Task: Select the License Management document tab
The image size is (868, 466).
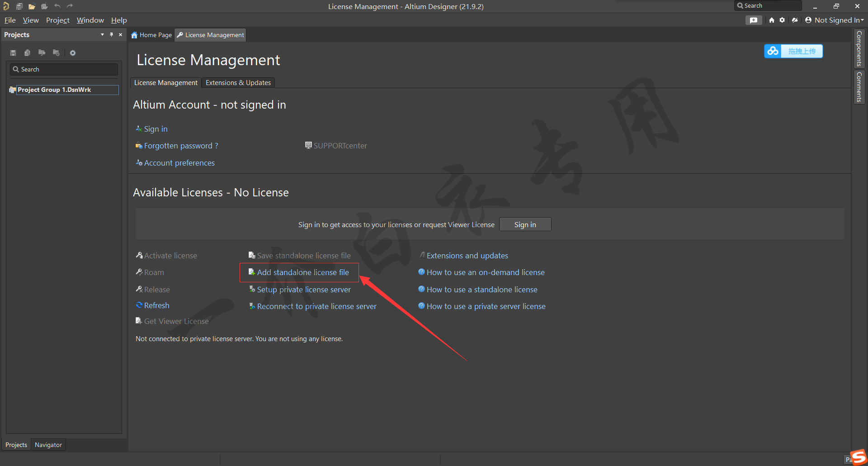Action: [210, 35]
